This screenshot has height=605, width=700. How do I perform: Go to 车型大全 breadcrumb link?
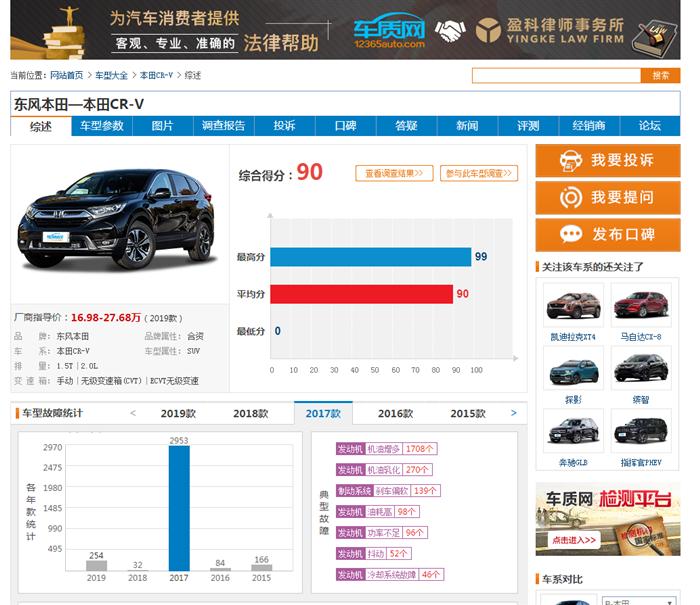112,75
